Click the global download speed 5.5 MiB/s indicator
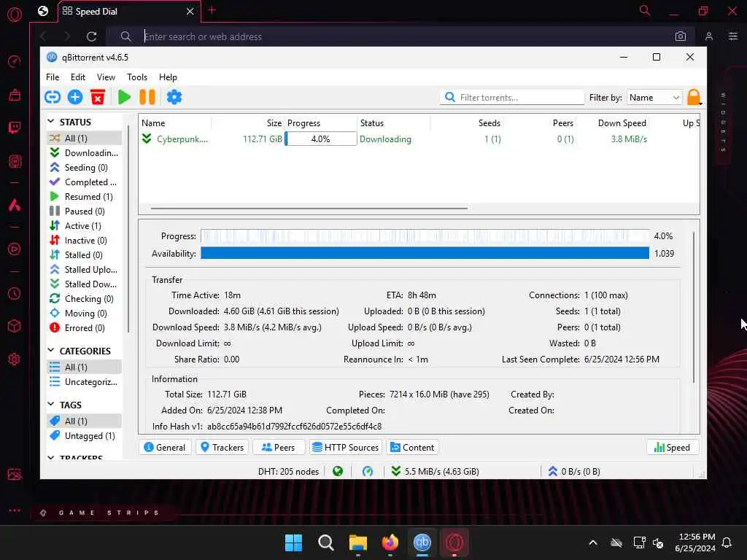This screenshot has width=747, height=560. [435, 472]
